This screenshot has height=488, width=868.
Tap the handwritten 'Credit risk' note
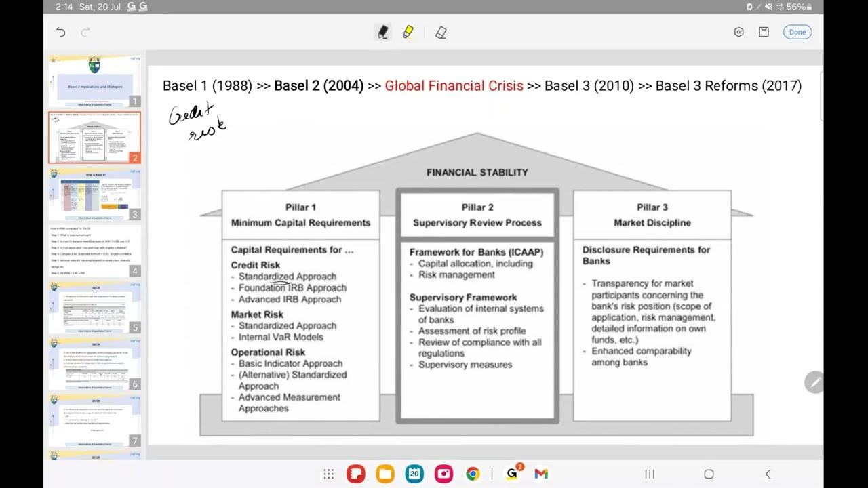pyautogui.click(x=197, y=121)
